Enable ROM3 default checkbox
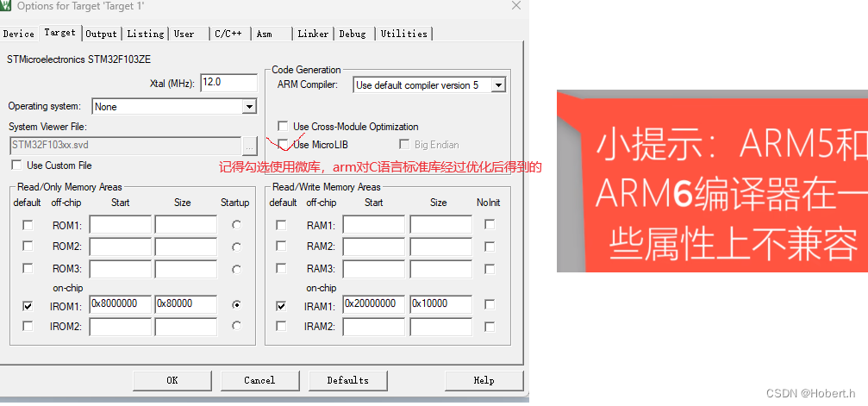The height and width of the screenshot is (406, 868). pyautogui.click(x=27, y=268)
